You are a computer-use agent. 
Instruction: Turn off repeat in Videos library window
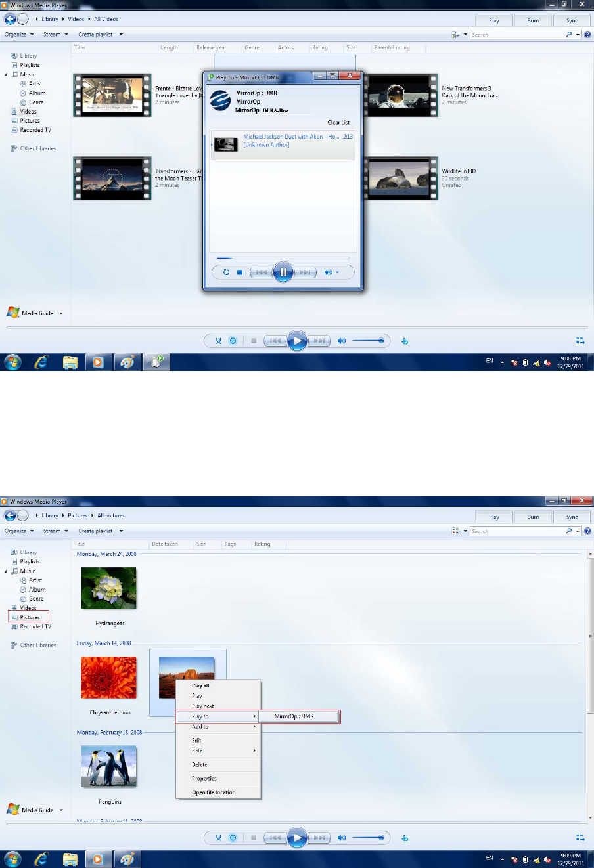pos(233,341)
